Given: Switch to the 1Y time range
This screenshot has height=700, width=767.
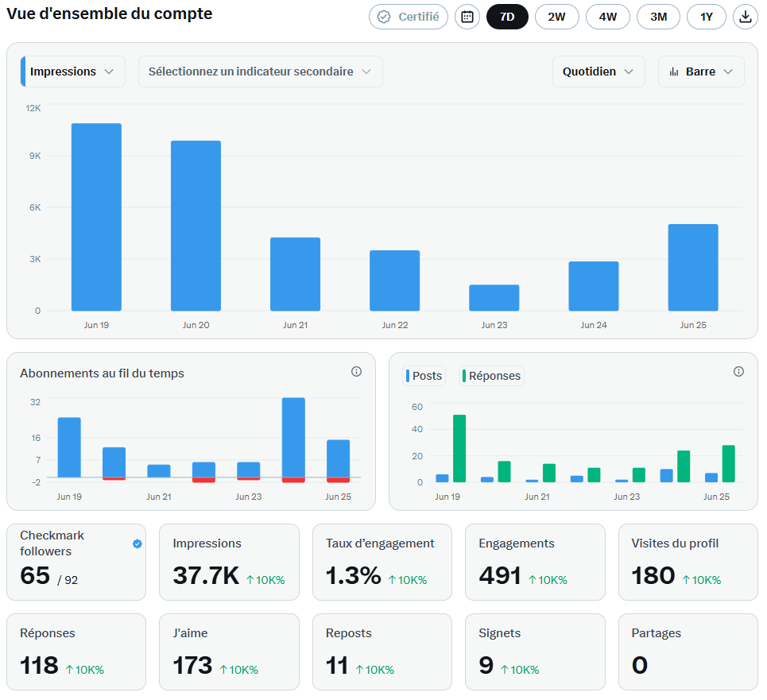Looking at the screenshot, I should [707, 17].
